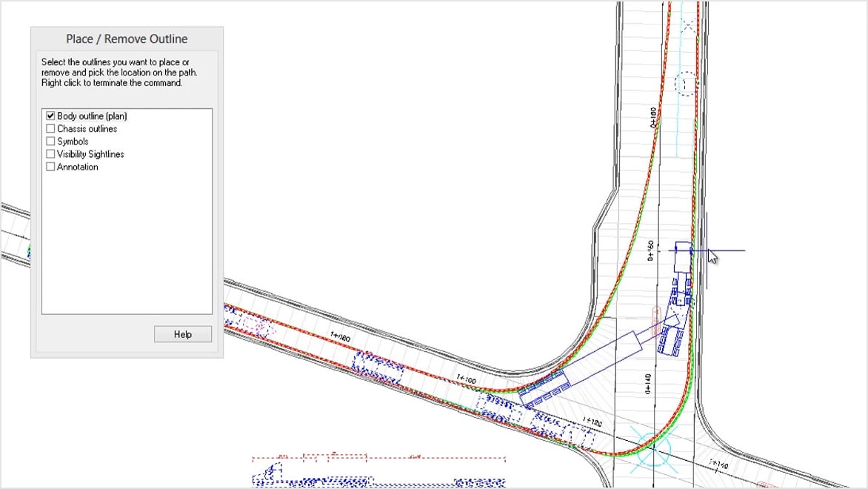Open Help from the outline dialog
This screenshot has height=489, width=868.
click(x=182, y=333)
